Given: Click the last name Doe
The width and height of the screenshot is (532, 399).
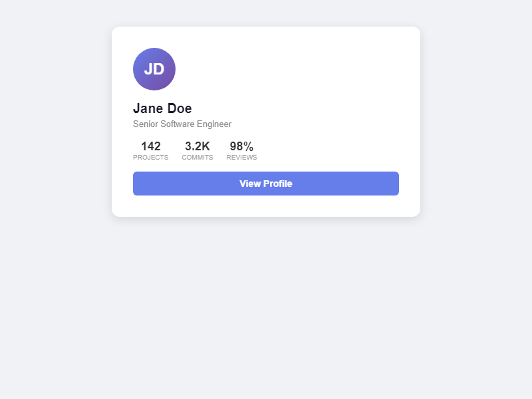Looking at the screenshot, I should click(x=180, y=108).
